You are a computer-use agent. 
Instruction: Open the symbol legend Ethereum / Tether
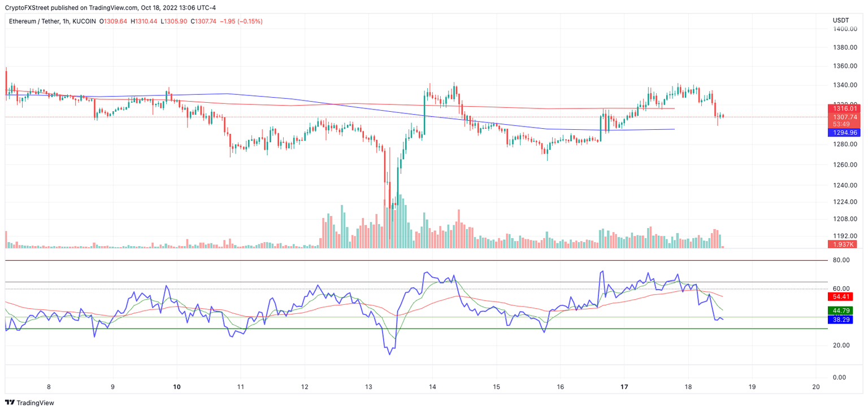point(34,20)
